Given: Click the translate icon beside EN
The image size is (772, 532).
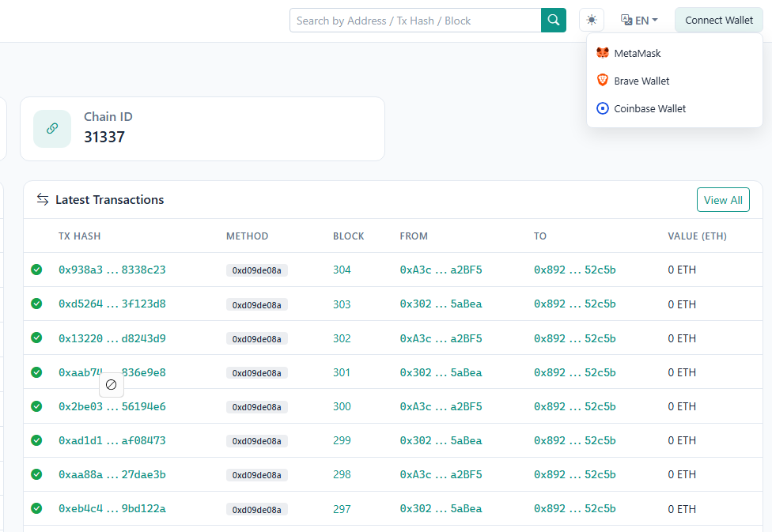Looking at the screenshot, I should point(627,20).
